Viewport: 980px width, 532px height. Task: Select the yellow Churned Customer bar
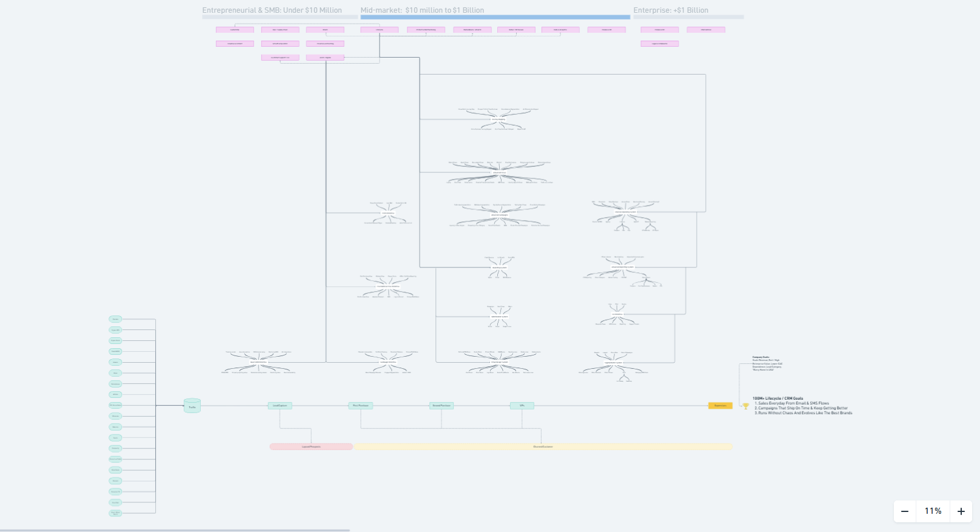click(543, 446)
